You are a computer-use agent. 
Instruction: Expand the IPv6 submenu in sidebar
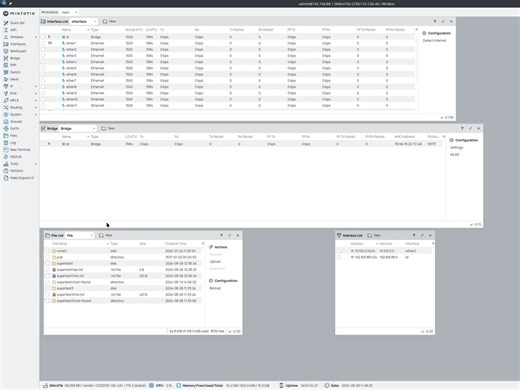36,93
